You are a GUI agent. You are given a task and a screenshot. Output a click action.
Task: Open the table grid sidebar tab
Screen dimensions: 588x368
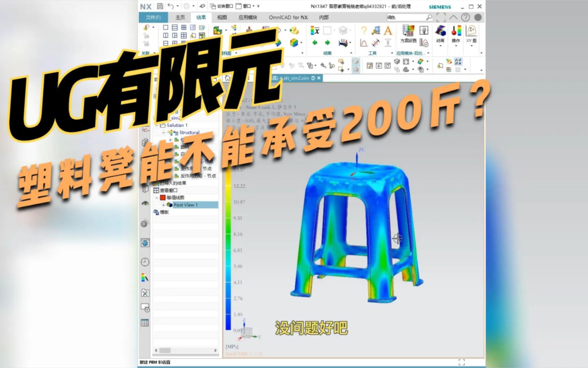tap(145, 323)
